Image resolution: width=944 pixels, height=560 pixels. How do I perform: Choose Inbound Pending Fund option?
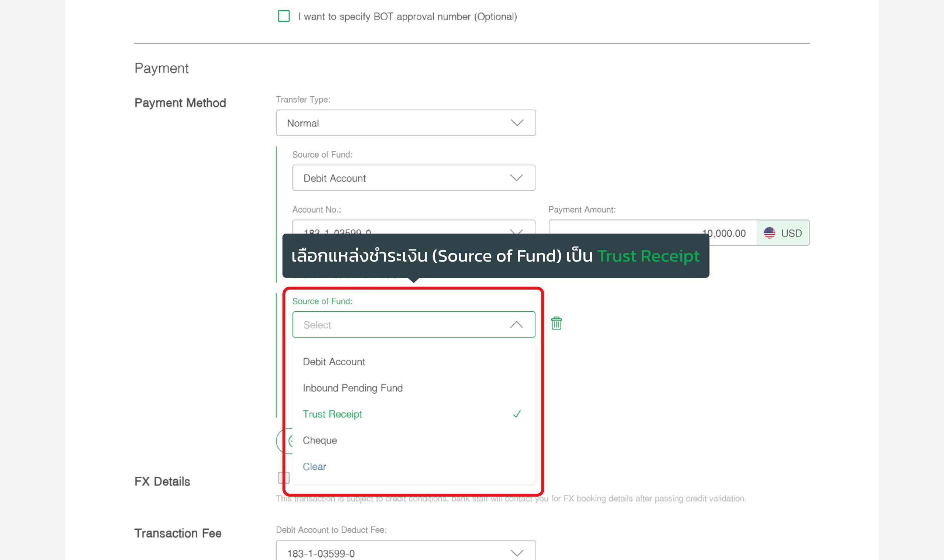414,388
